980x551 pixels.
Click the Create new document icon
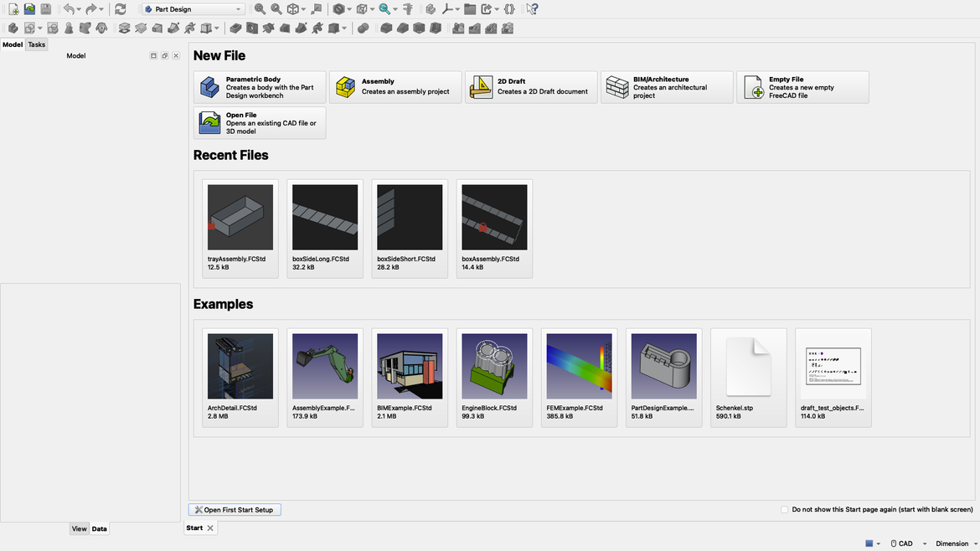(12, 8)
